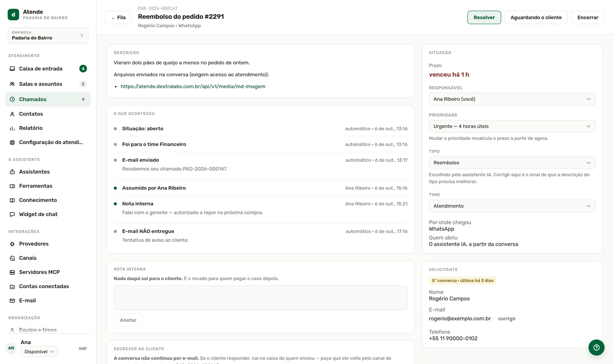Click sair to log out
Screen dimensions: 613x364
[83, 348]
